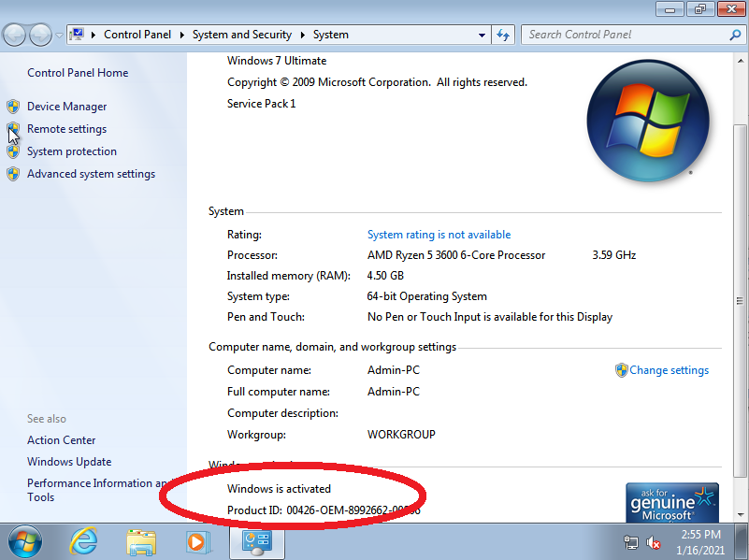Open Windows Explorer from the taskbar

pos(141,542)
